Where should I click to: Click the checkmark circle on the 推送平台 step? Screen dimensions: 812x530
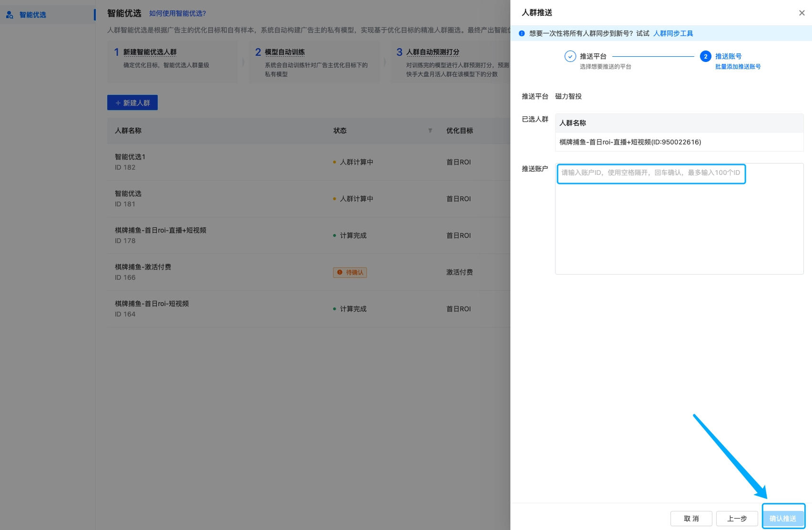(x=570, y=56)
